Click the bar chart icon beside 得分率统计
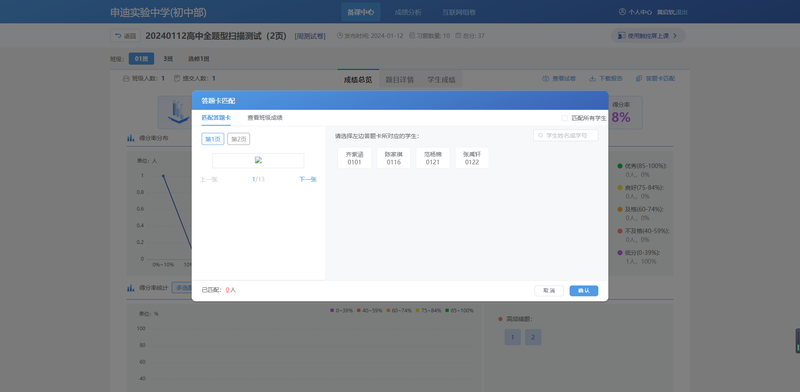This screenshot has height=392, width=800. (131, 288)
